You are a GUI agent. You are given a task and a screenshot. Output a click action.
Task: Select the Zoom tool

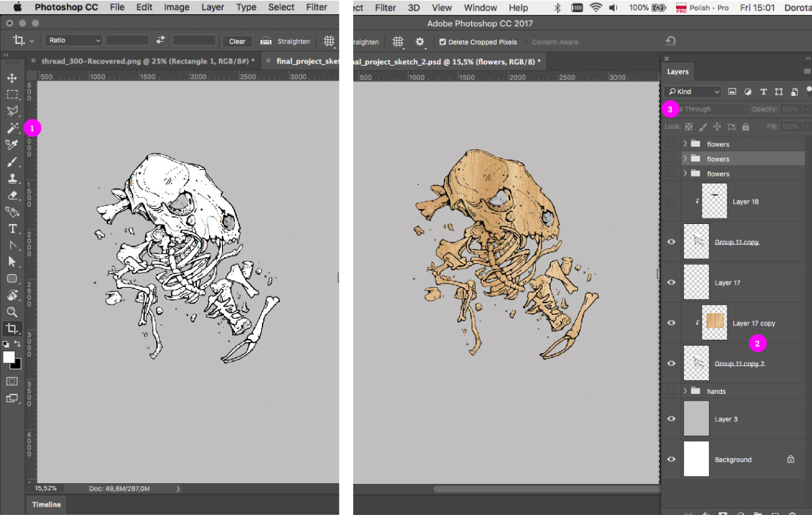(12, 312)
